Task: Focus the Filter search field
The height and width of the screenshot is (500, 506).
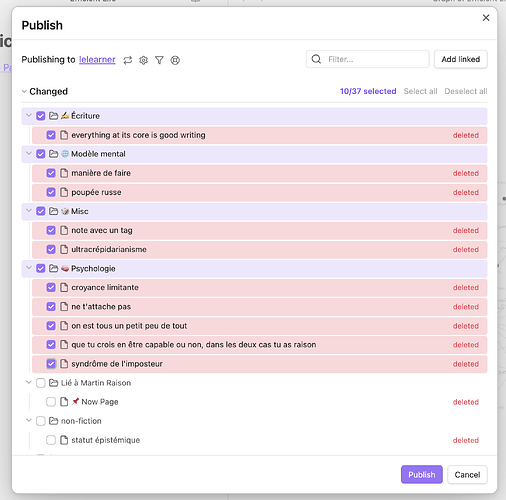Action: [368, 59]
